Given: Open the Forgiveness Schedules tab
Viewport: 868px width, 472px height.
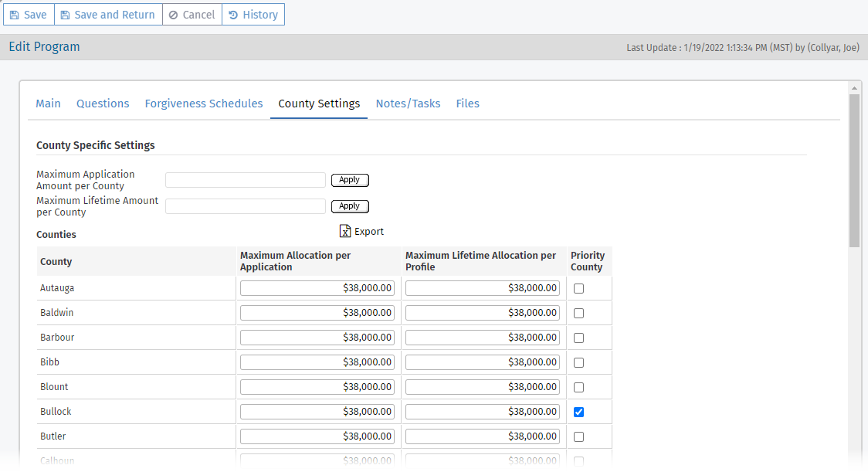Looking at the screenshot, I should tap(204, 104).
